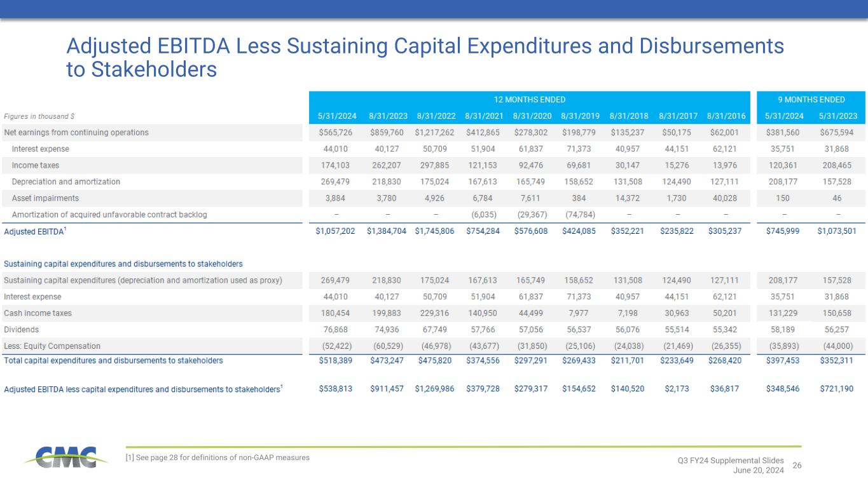
Task: Click the Figures in thousand $ note
Action: click(x=39, y=117)
